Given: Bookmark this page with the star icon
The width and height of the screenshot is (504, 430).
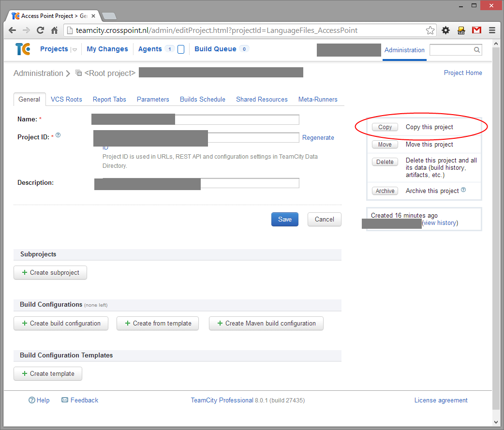Looking at the screenshot, I should click(x=430, y=30).
